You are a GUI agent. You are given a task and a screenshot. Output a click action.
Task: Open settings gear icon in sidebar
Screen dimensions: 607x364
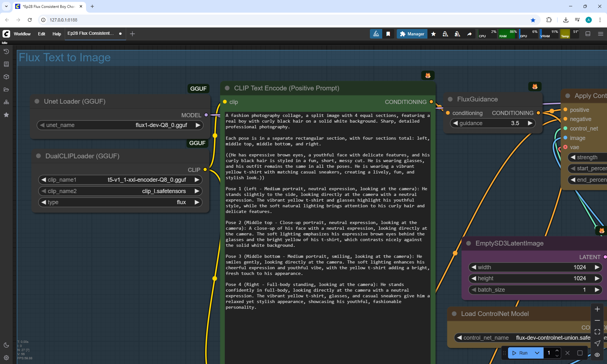(6, 358)
